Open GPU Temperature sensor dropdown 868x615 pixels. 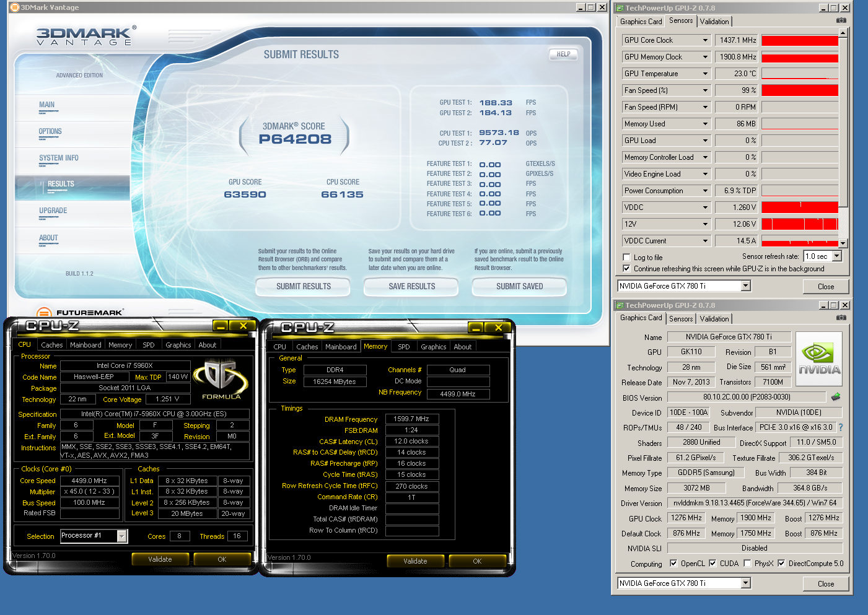click(x=705, y=74)
